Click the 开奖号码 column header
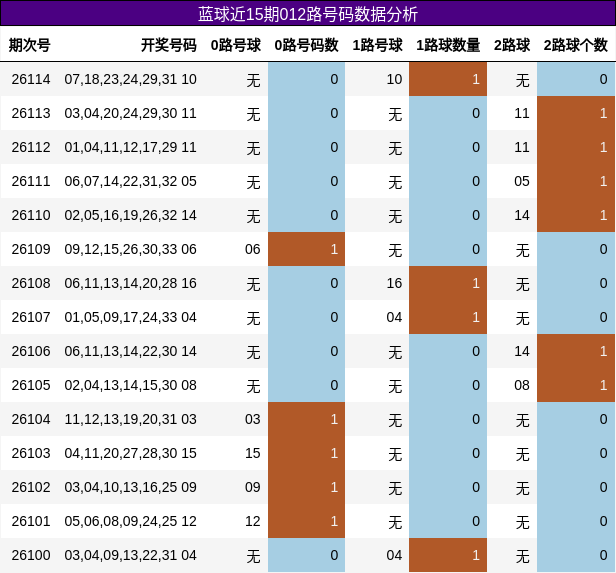616x573 pixels. tap(169, 45)
